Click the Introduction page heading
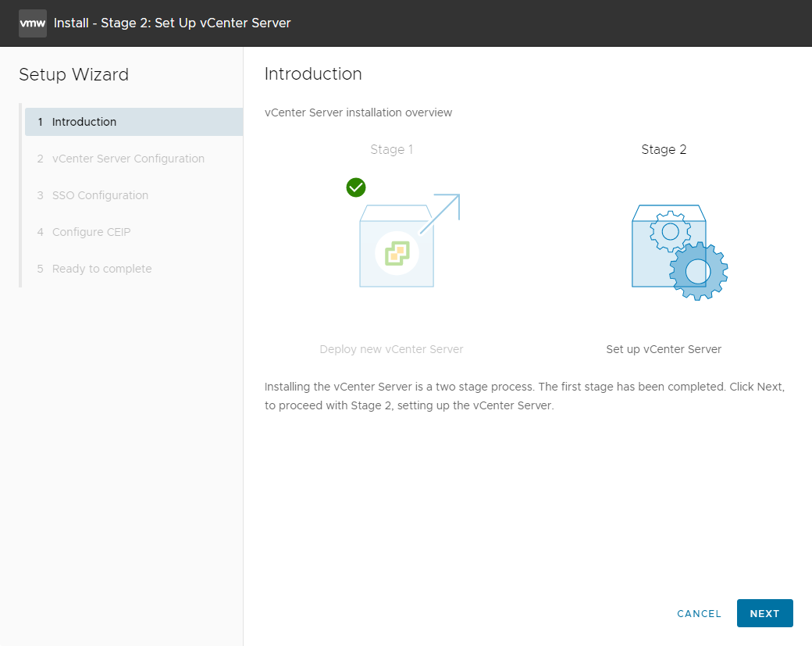 coord(313,73)
